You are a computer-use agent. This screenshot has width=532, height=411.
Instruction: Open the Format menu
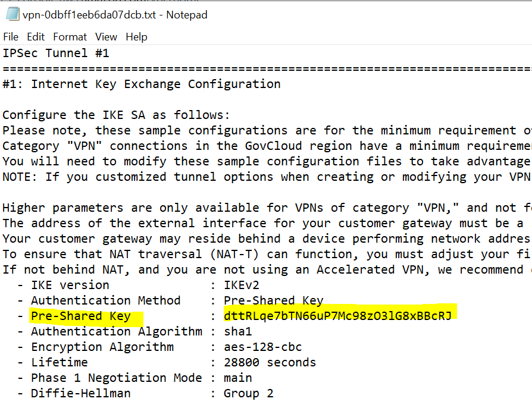[x=70, y=37]
